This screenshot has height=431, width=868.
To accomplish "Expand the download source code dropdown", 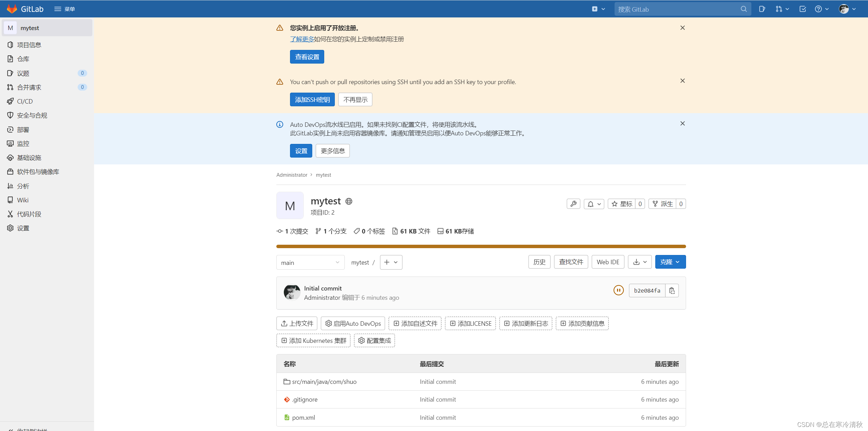I will click(640, 262).
